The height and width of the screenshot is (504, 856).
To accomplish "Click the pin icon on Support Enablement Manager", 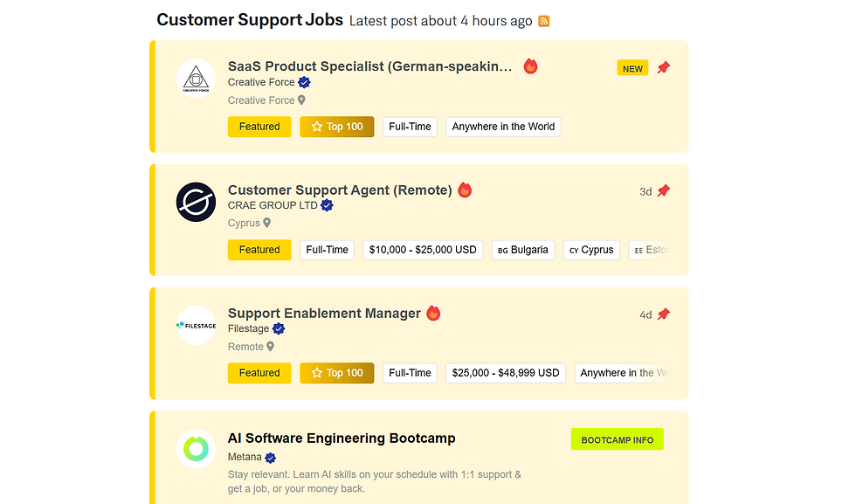I will tap(664, 314).
